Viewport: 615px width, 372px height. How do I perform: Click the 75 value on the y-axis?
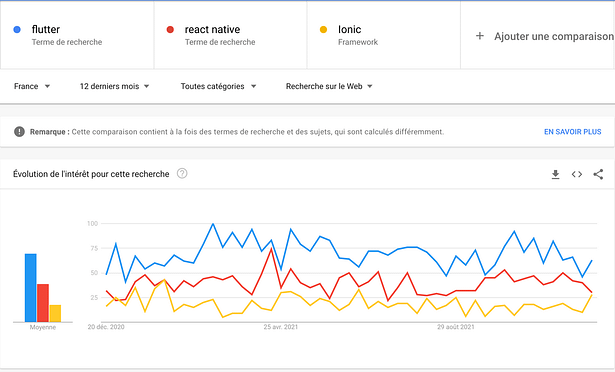tap(94, 248)
